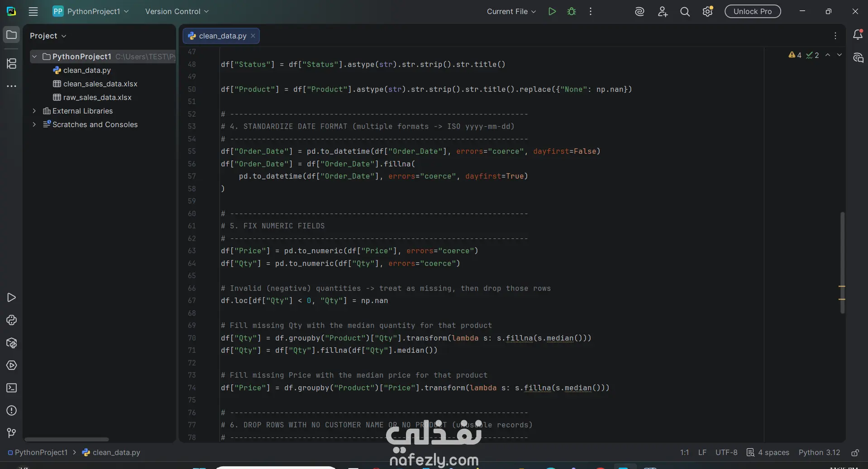The image size is (868, 469).
Task: Click the editor vertical scrollbar thumb
Action: (842, 262)
